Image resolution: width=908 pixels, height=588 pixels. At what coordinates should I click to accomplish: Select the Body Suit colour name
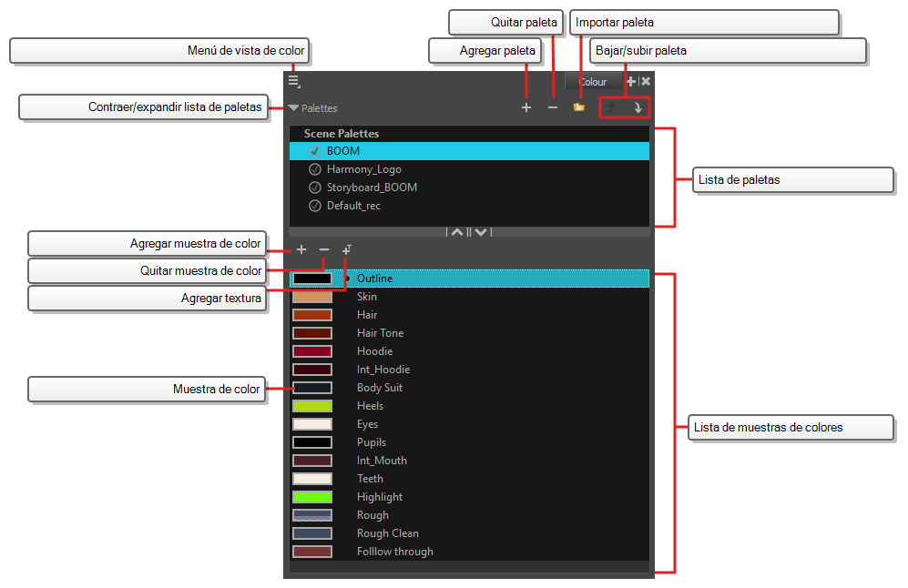point(379,388)
